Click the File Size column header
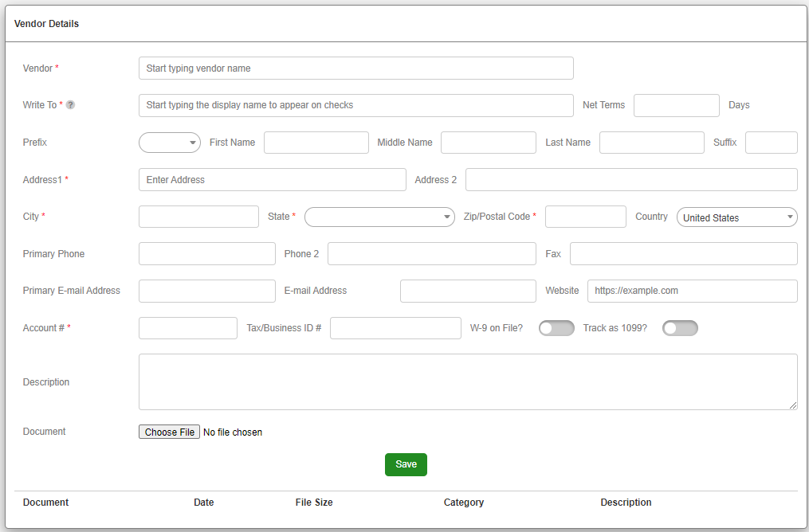809x532 pixels. pos(314,502)
